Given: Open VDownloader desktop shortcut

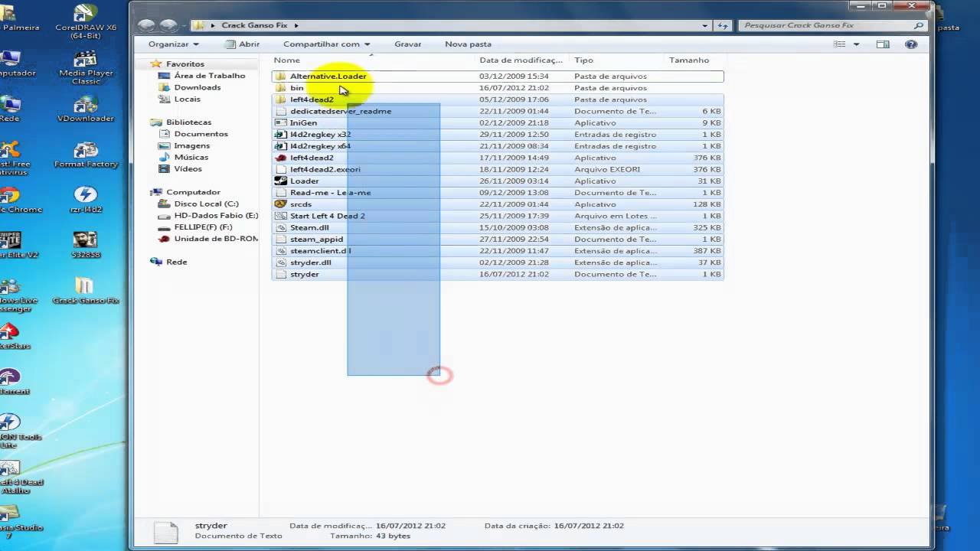Looking at the screenshot, I should [x=86, y=109].
